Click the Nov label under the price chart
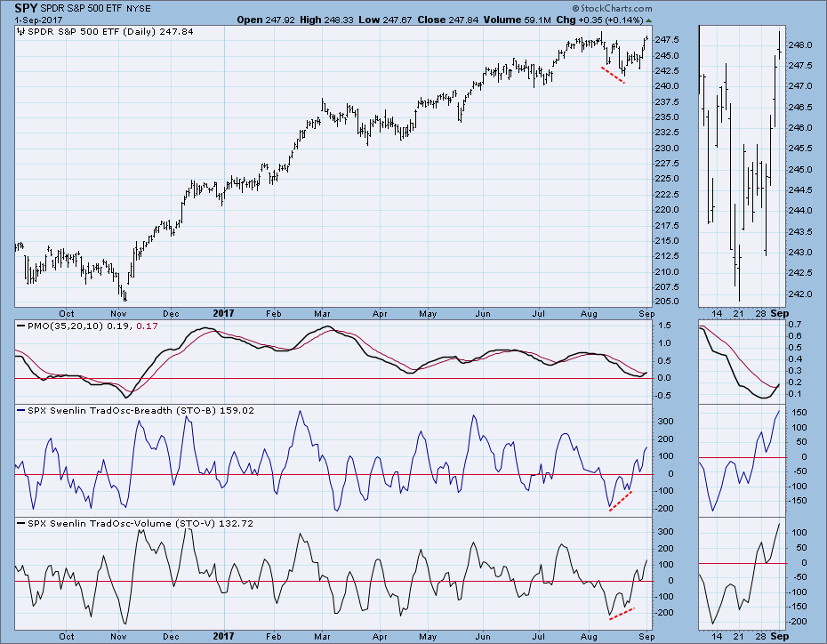The image size is (827, 644). click(118, 314)
